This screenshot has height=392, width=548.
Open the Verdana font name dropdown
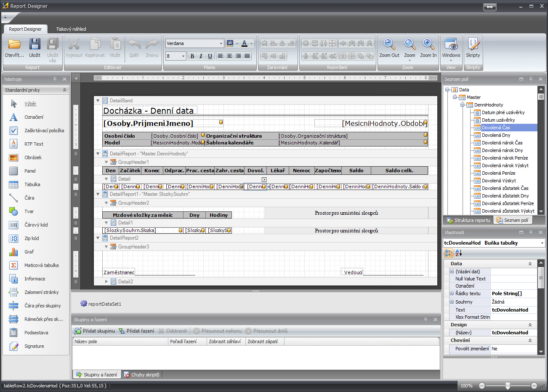point(221,43)
